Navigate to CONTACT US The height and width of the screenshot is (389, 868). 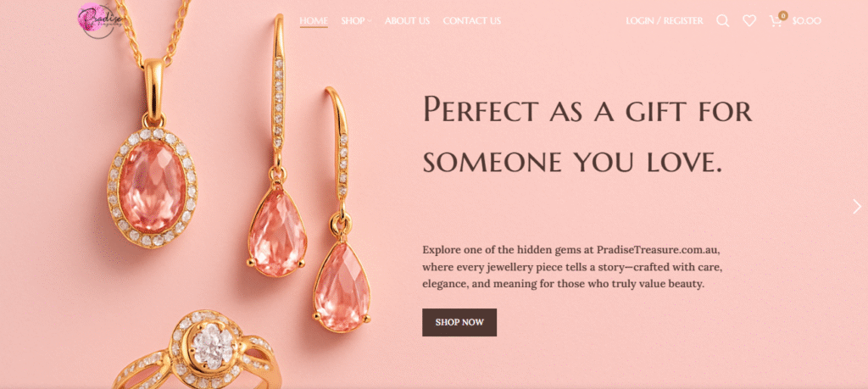pyautogui.click(x=471, y=20)
